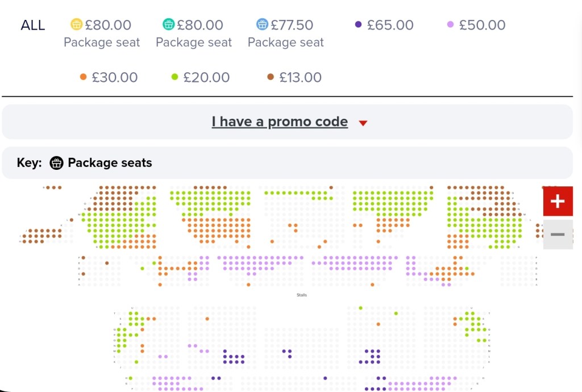Click the brown £13.00 colour dot
The width and height of the screenshot is (582, 392).
tap(271, 77)
